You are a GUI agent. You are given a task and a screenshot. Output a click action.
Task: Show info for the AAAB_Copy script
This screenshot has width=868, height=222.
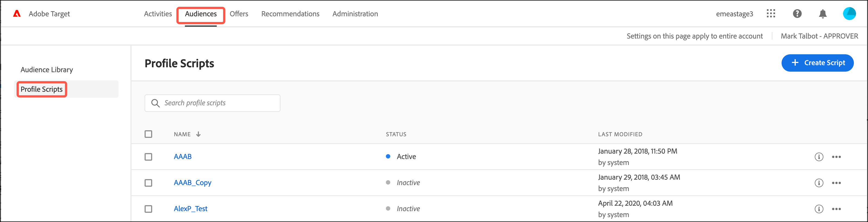coord(819,183)
